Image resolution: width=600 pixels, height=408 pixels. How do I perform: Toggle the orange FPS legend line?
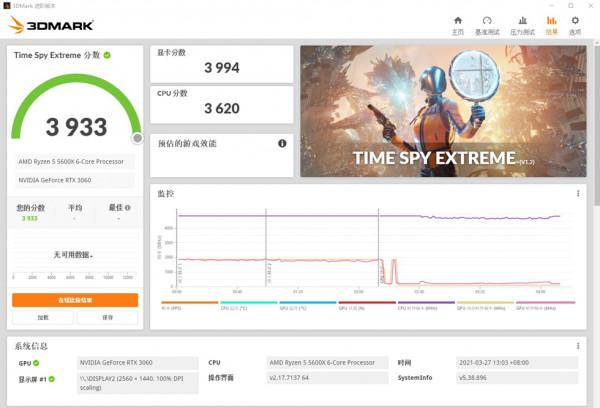[x=189, y=305]
